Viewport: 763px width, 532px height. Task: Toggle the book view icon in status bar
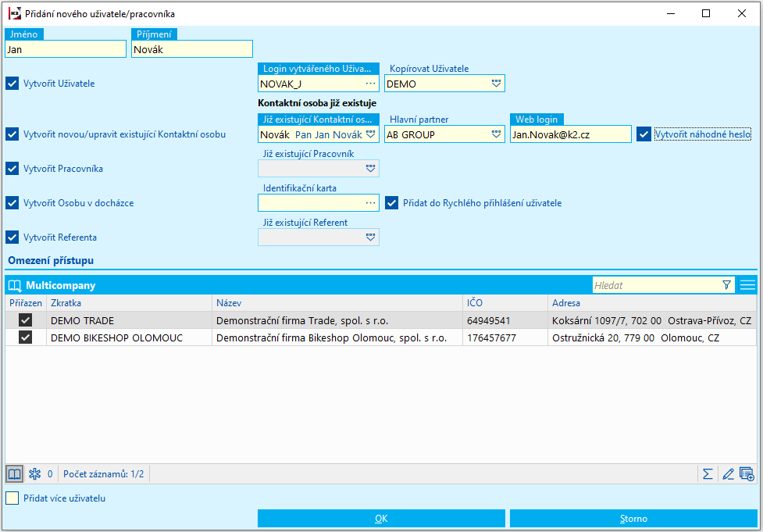[15, 473]
